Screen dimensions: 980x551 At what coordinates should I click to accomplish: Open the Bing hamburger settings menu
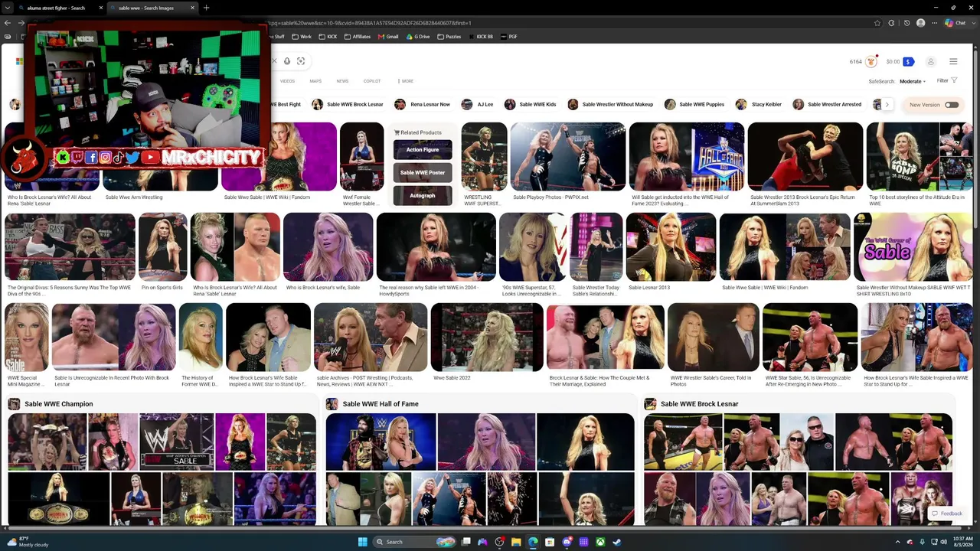(953, 61)
